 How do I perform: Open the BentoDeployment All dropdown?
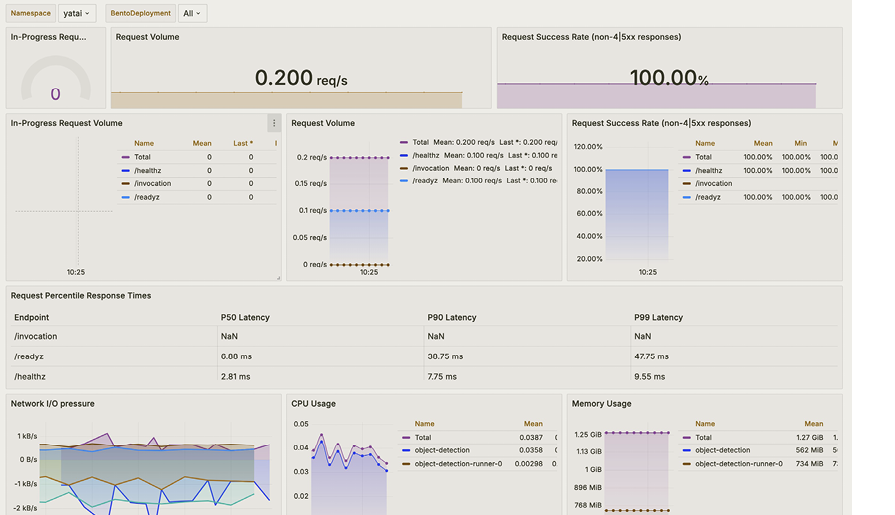(192, 13)
